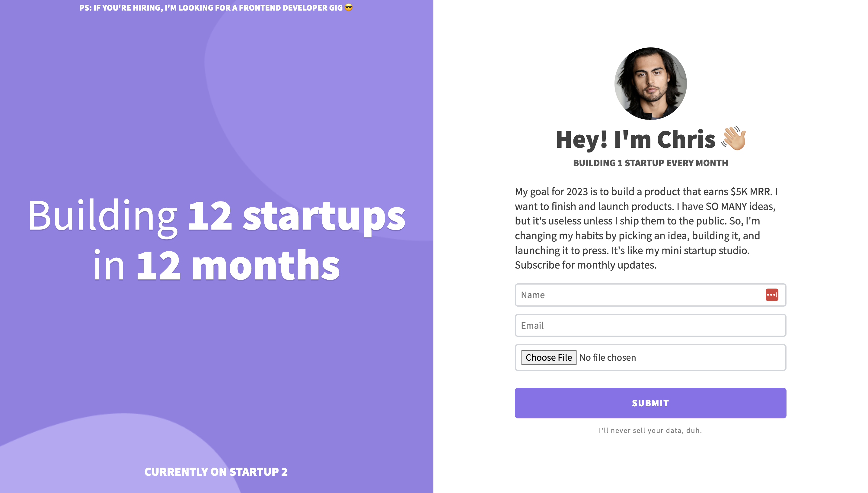Click the Submit button

tap(650, 403)
